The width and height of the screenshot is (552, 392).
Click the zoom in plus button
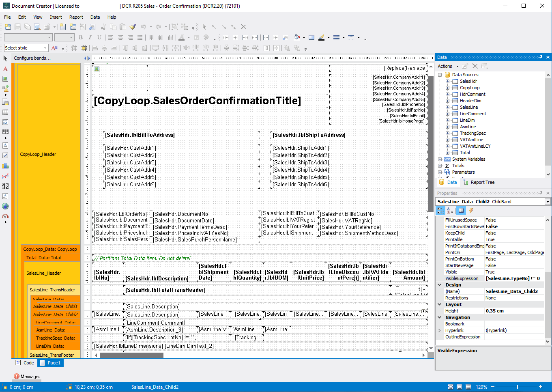(x=541, y=387)
